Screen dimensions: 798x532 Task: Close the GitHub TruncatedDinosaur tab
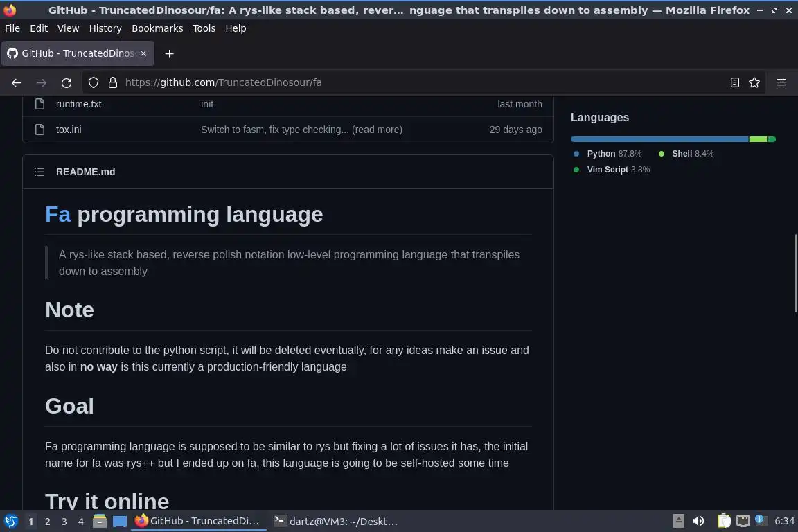click(143, 53)
